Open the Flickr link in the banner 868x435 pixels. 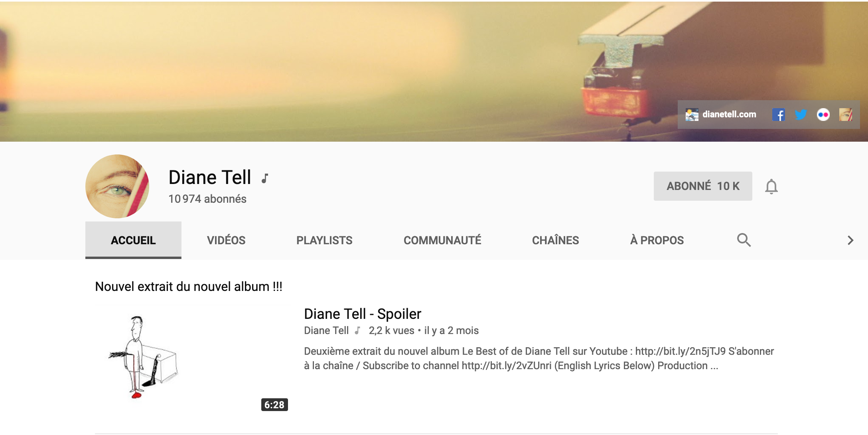click(x=823, y=115)
